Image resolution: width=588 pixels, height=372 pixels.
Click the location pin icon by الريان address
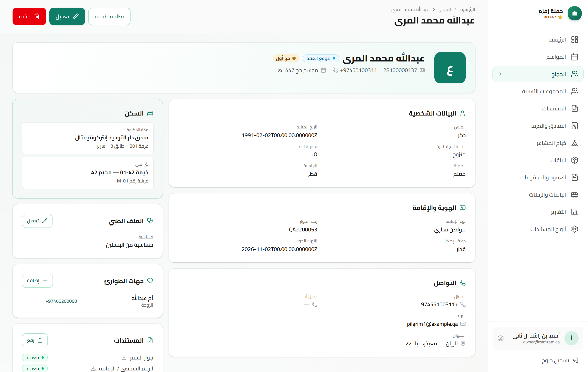[463, 343]
